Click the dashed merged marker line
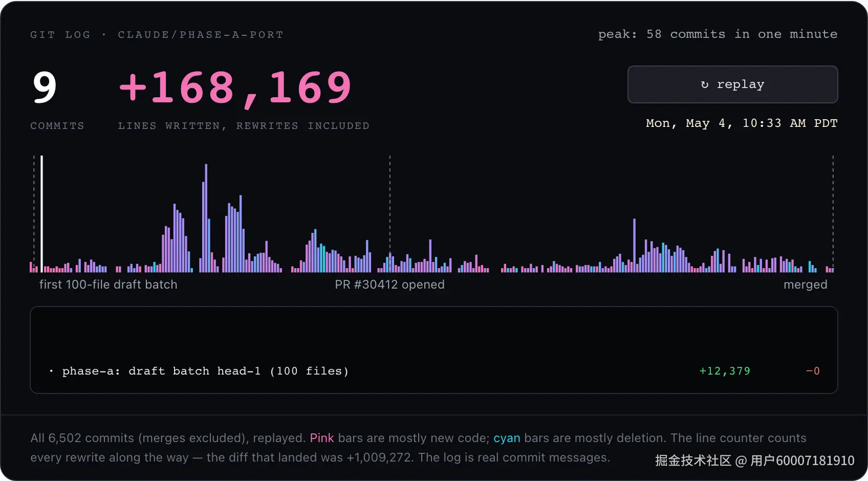This screenshot has width=868, height=481. pyautogui.click(x=833, y=210)
